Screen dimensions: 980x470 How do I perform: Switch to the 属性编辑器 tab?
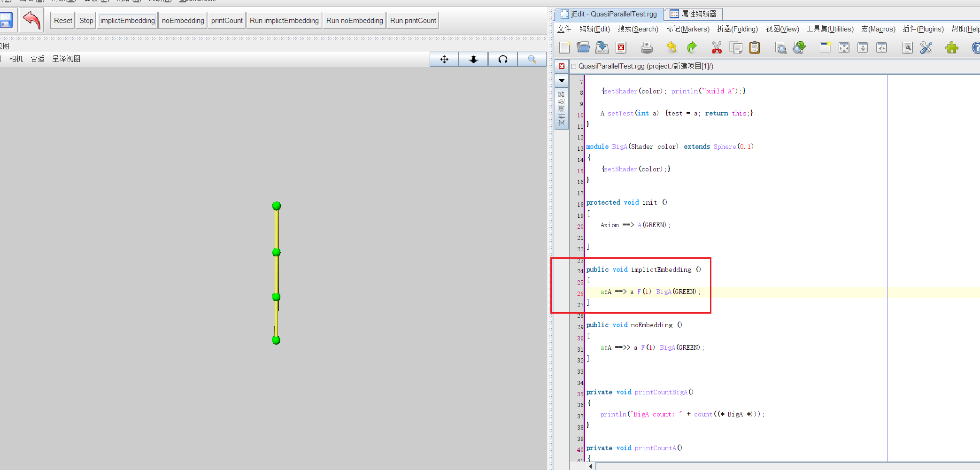694,14
